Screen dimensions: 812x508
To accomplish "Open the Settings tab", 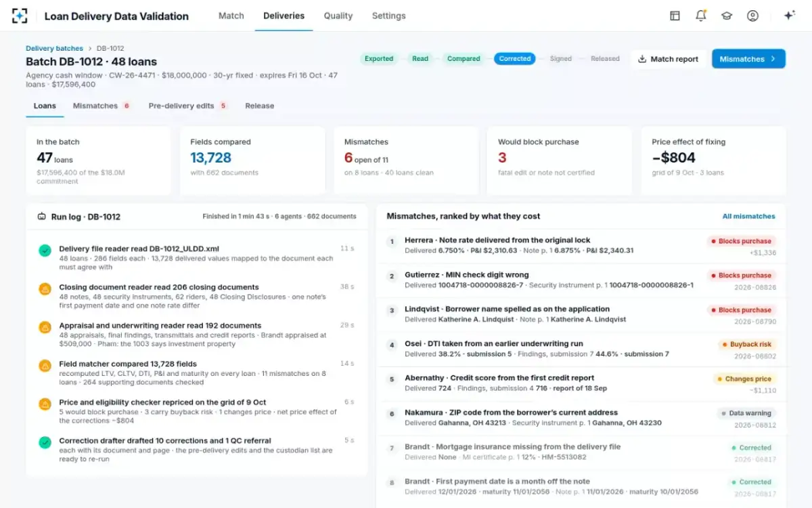I will (x=389, y=16).
